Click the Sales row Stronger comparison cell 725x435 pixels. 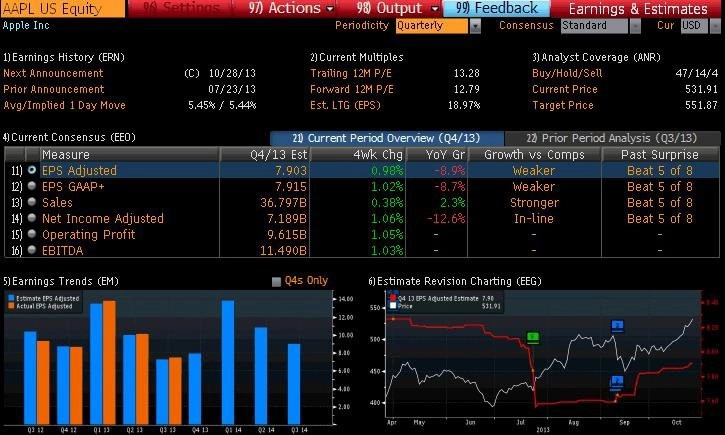(x=534, y=202)
